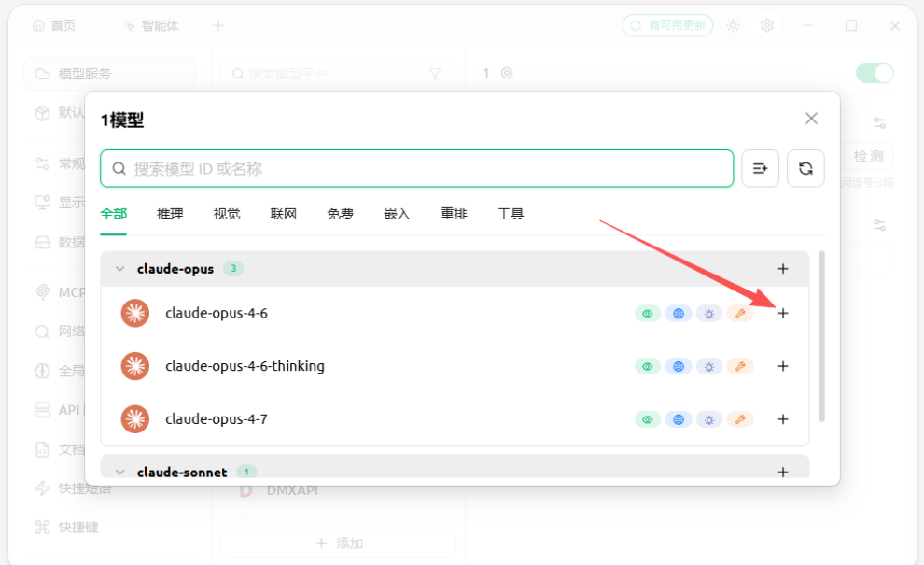Select the 全部 tab
Viewport: 924px width, 565px height.
coord(113,214)
